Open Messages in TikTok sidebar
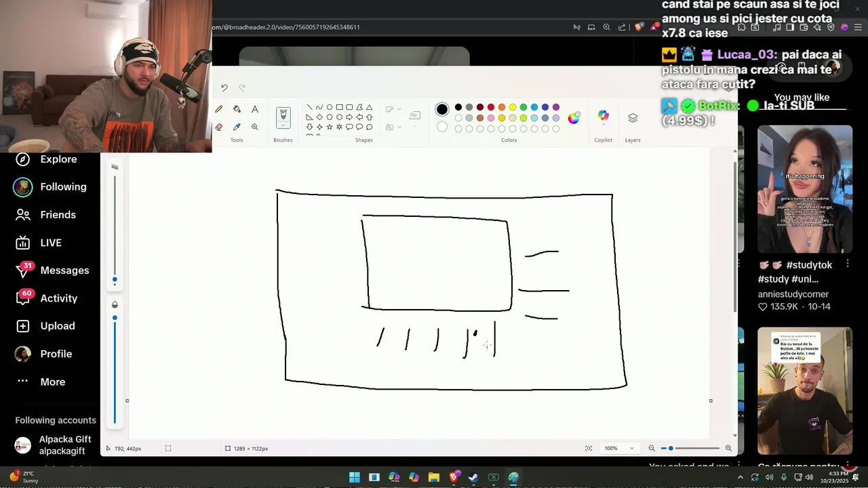 [x=53, y=270]
